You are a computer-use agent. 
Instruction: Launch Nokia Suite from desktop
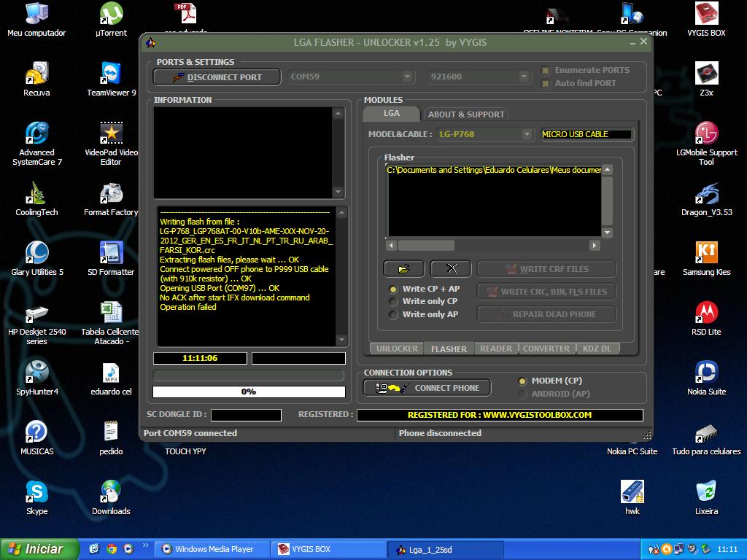click(x=706, y=378)
